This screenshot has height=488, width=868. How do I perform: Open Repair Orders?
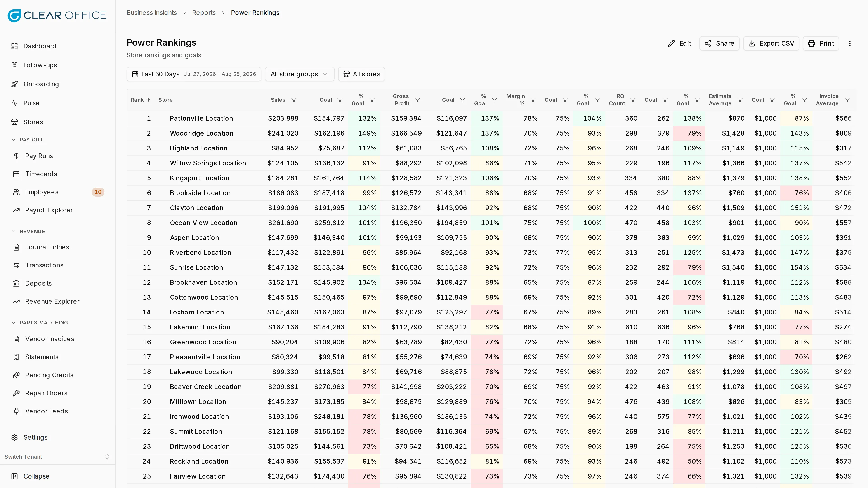58,393
